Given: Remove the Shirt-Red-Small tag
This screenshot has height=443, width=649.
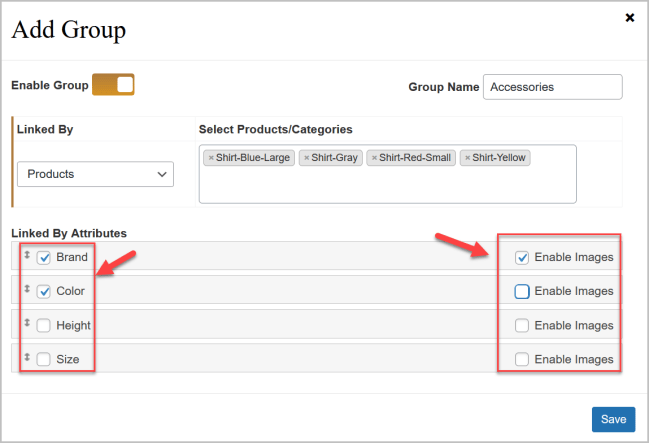Looking at the screenshot, I should [x=374, y=158].
